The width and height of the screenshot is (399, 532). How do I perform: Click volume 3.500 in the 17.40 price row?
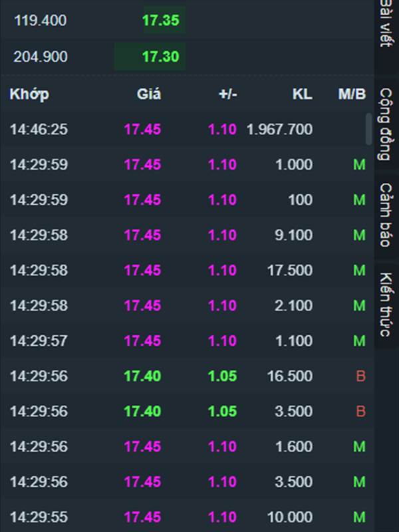[294, 411]
